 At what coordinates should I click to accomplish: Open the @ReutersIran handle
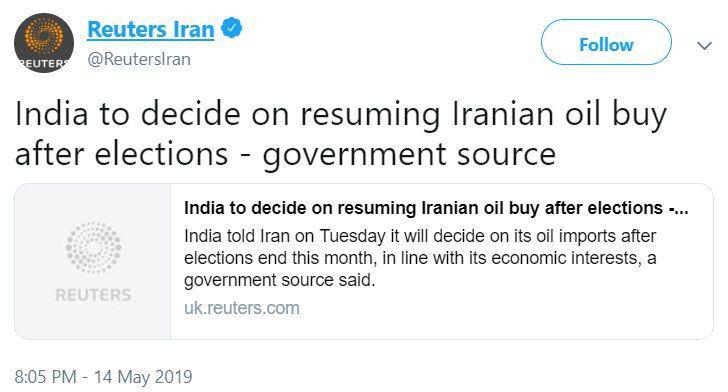[x=139, y=59]
